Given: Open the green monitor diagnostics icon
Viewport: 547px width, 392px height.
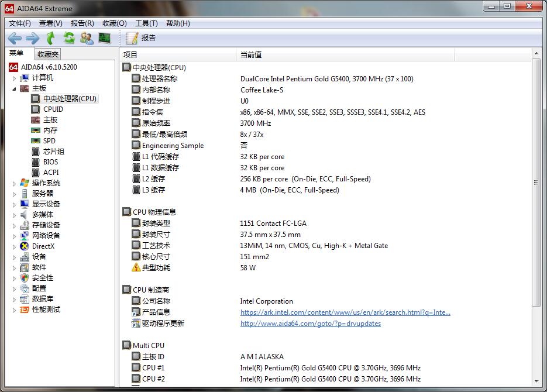Looking at the screenshot, I should 105,38.
